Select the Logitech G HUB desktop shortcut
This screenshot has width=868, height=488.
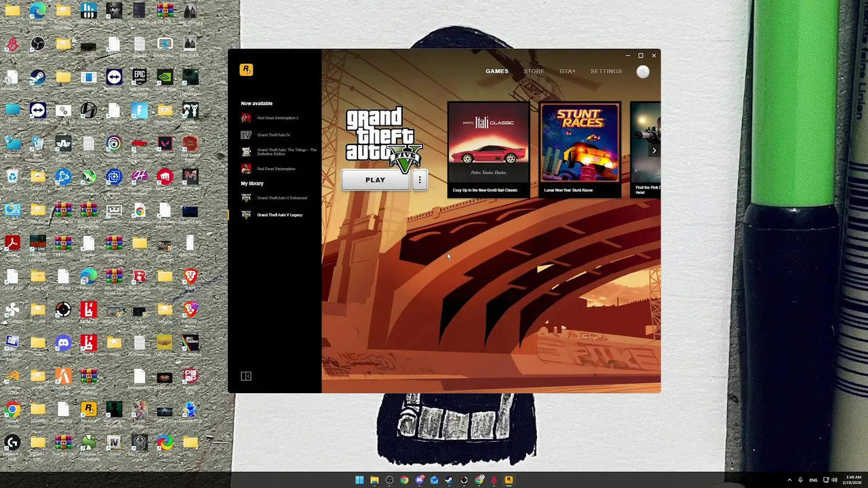tap(12, 447)
